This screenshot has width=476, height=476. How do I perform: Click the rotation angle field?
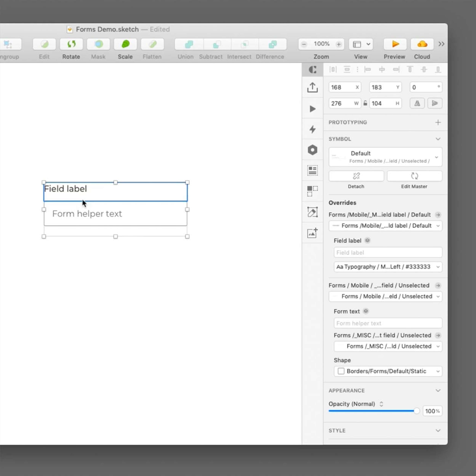426,87
